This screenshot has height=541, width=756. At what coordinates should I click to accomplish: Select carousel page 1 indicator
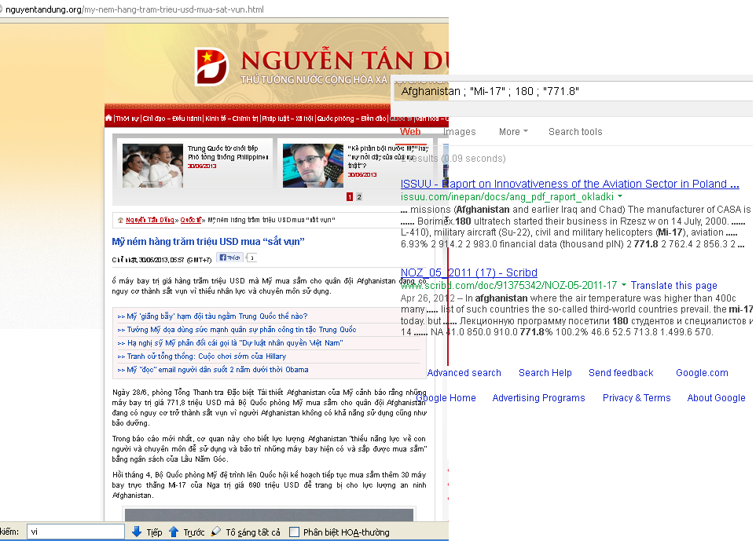[x=350, y=196]
